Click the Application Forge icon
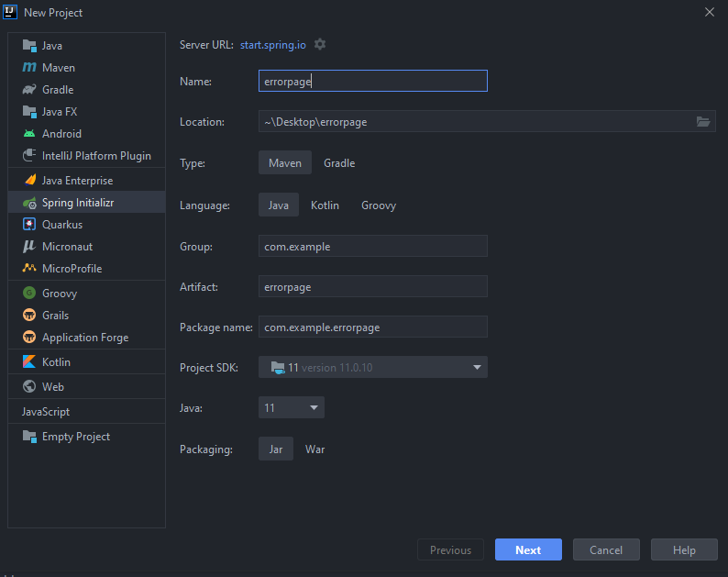This screenshot has width=728, height=577. (x=29, y=337)
